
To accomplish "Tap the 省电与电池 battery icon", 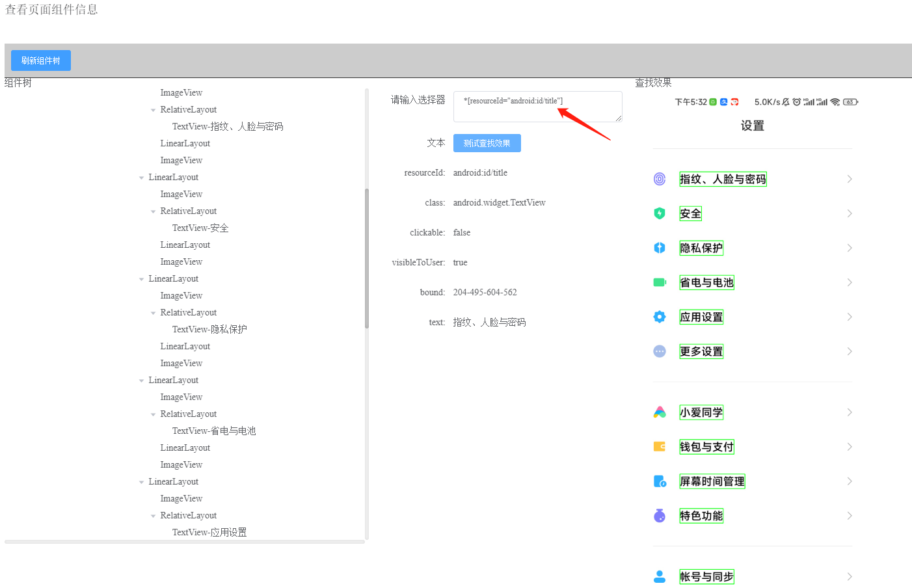I will tap(660, 282).
